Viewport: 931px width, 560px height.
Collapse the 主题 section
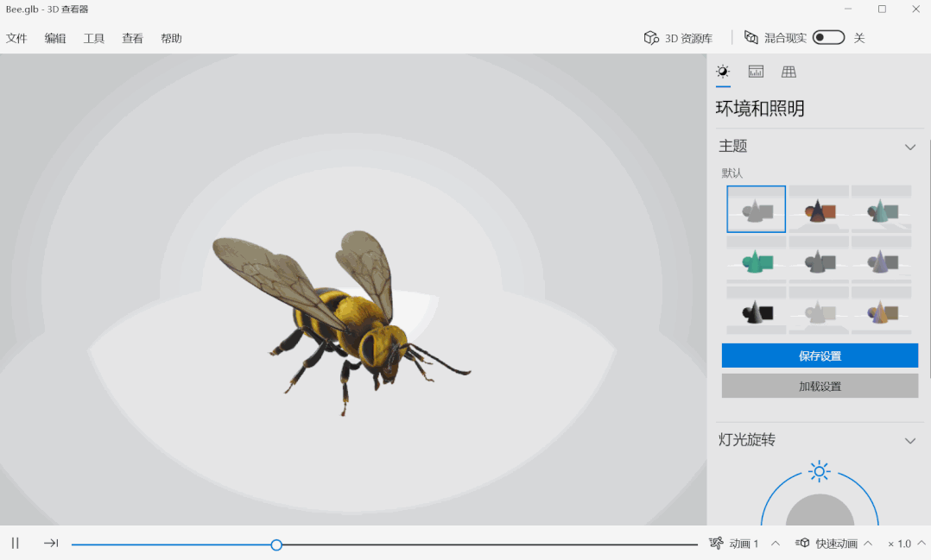[909, 147]
